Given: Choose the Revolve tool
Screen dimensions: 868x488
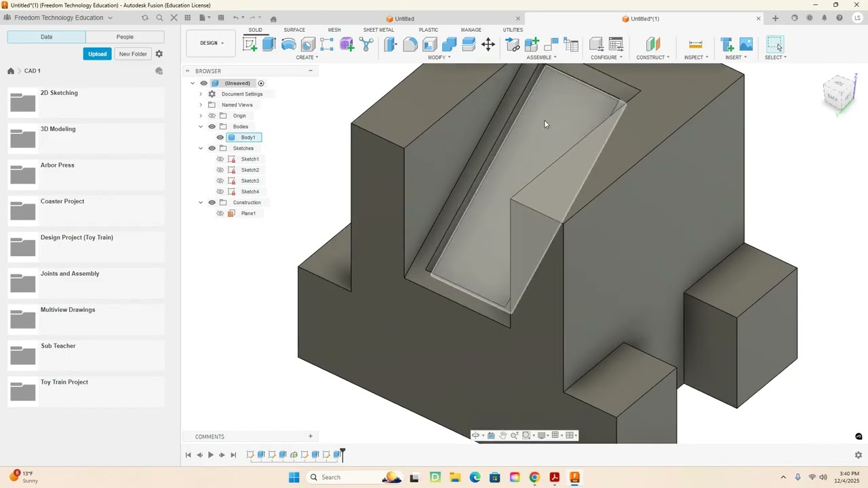Looking at the screenshot, I should tap(288, 45).
